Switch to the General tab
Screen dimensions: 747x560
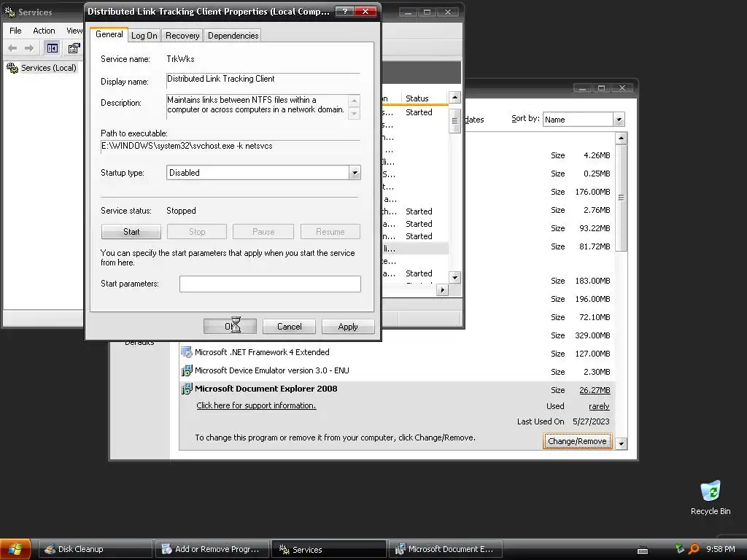pyautogui.click(x=109, y=34)
